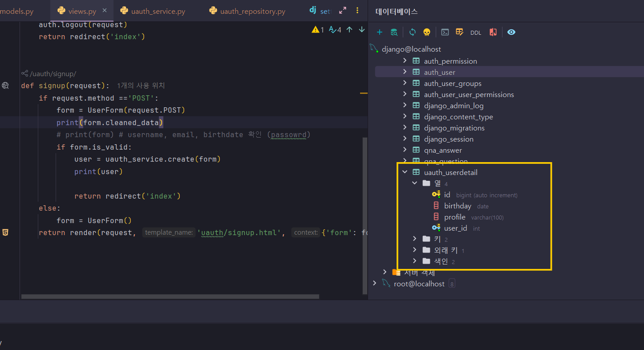Select the django_migrations table name

(454, 128)
